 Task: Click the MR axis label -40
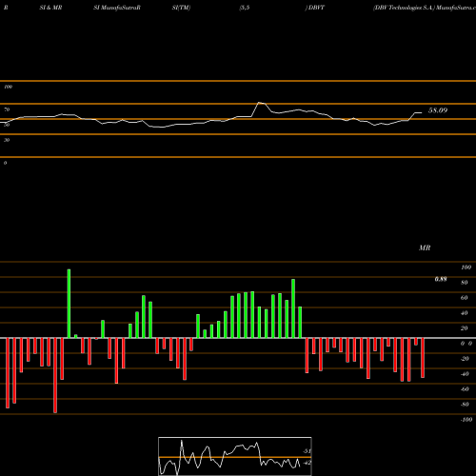465,374
